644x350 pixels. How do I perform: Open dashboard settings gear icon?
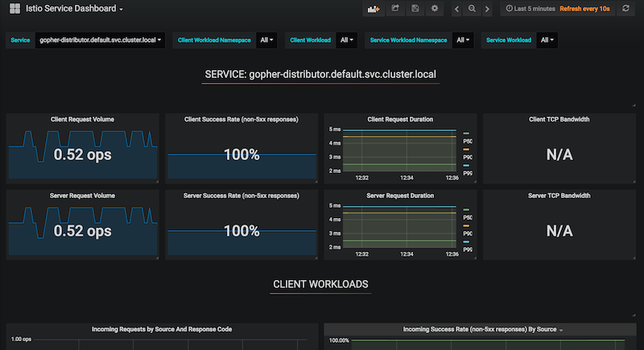click(x=435, y=9)
